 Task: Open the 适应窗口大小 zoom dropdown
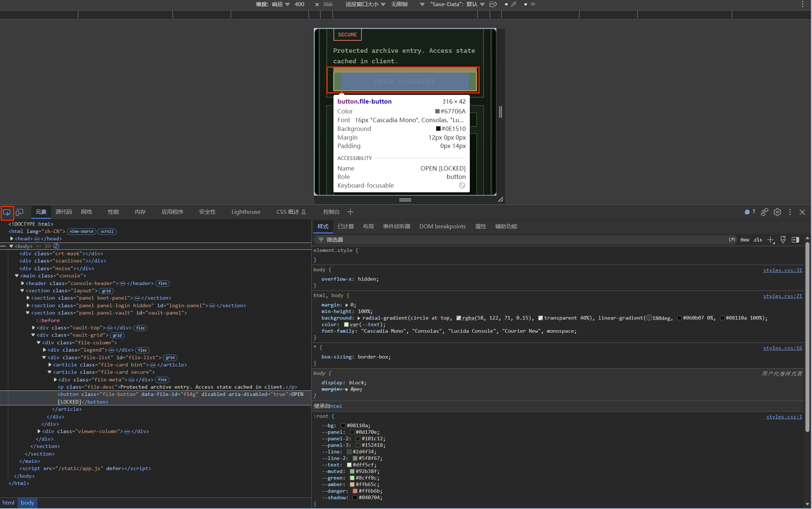click(365, 4)
